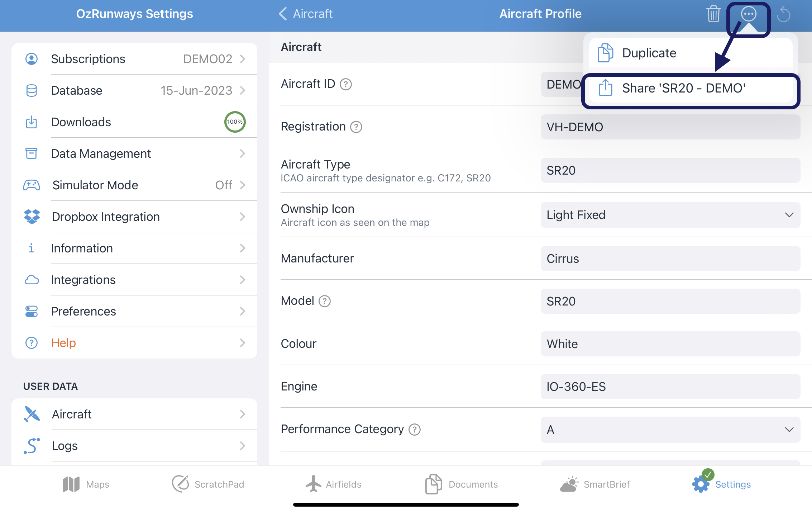Expand Database row chevron
812x512 pixels.
point(243,90)
